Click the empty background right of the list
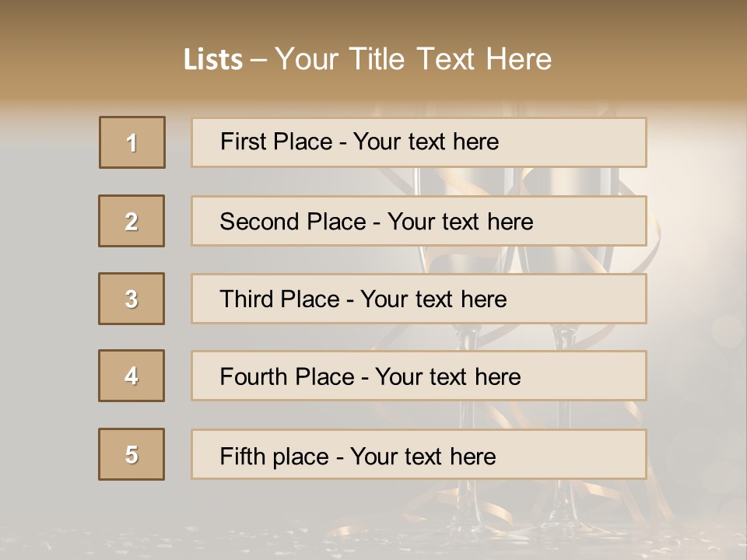This screenshot has width=747, height=560. [x=696, y=296]
